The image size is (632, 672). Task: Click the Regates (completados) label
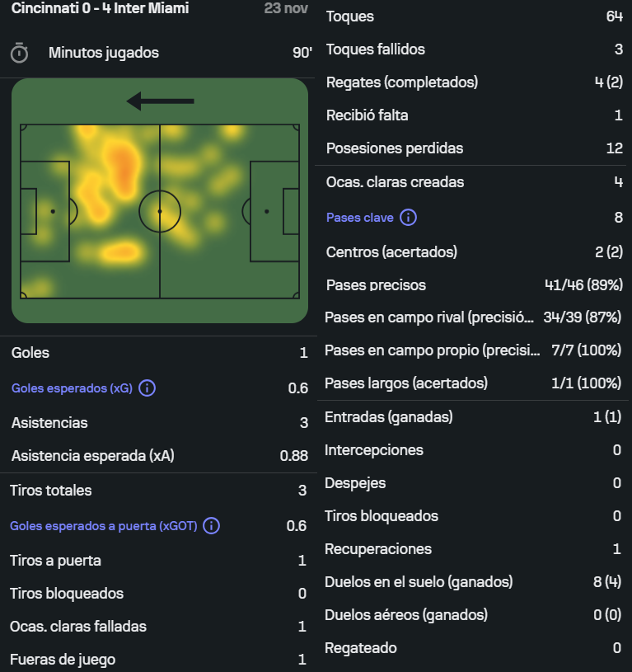tap(402, 82)
